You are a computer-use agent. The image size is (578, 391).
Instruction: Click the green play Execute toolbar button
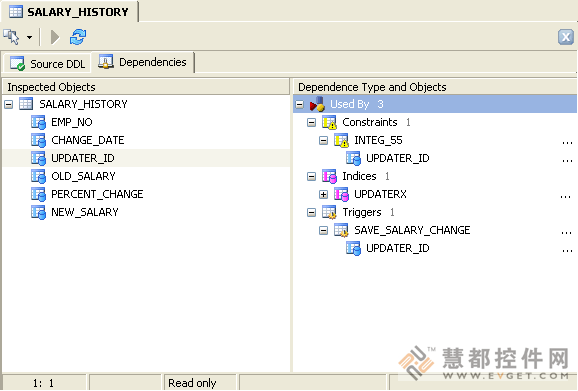[x=55, y=37]
